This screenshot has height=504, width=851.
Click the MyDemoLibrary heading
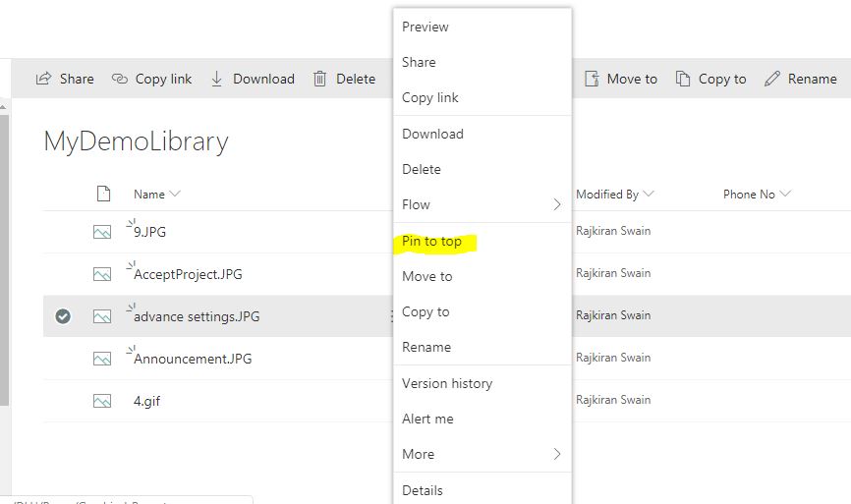point(136,142)
